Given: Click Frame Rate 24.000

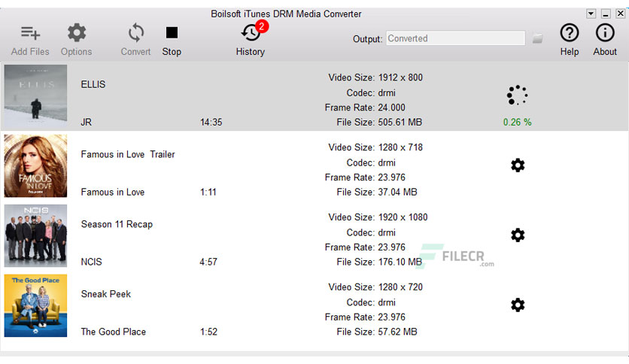Looking at the screenshot, I should point(365,108).
